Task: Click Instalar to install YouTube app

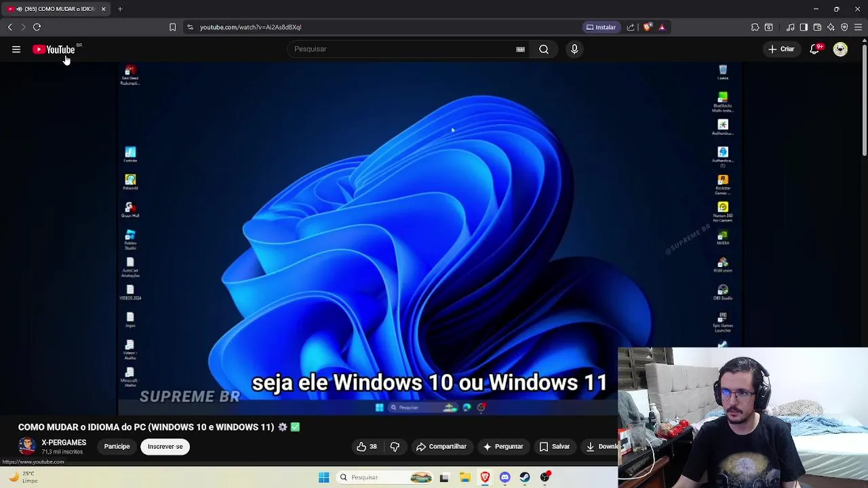Action: 601,27
